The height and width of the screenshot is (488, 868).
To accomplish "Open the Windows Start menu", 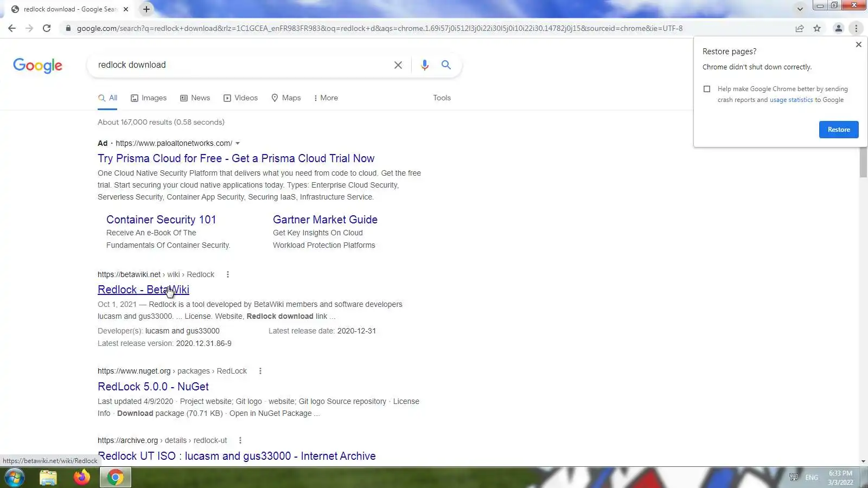I will coord(14,478).
